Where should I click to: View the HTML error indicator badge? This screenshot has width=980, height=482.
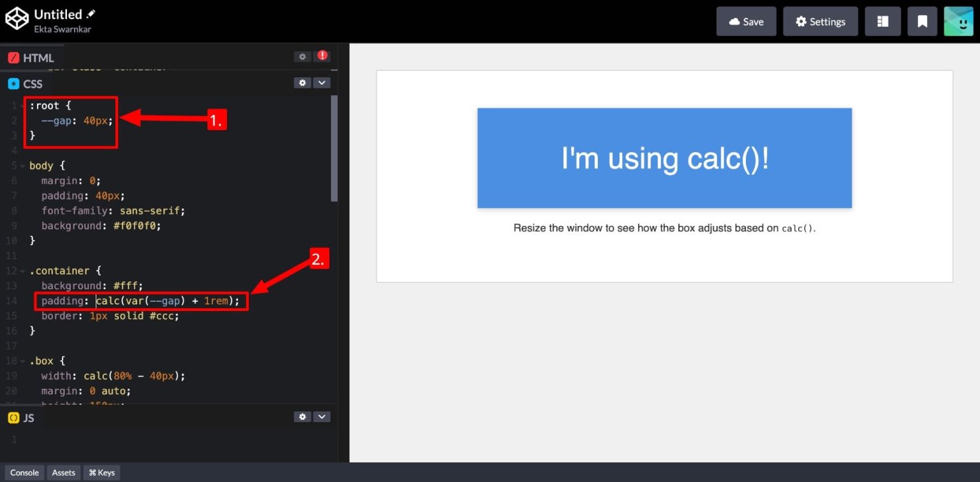coord(322,56)
